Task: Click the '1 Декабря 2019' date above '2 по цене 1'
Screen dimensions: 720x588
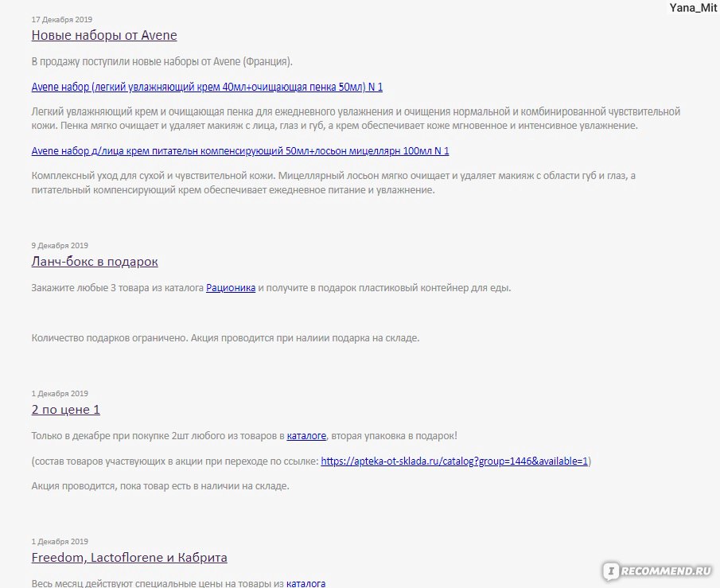Action: 60,393
